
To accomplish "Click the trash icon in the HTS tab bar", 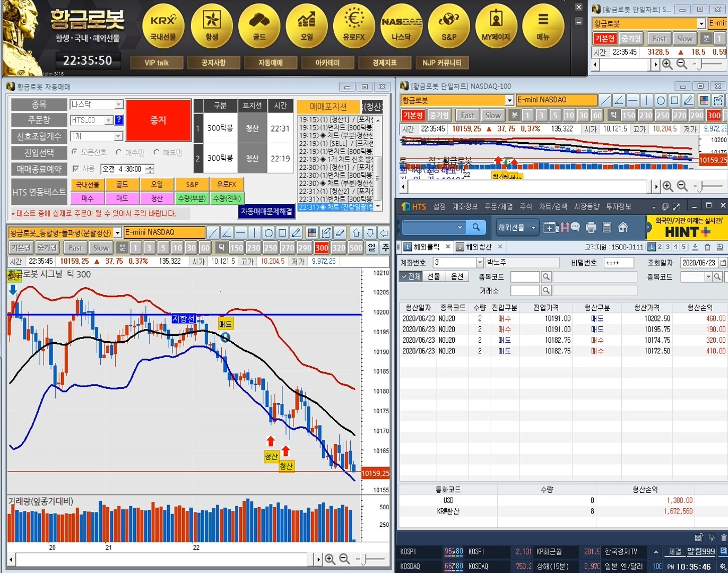I will coord(707,247).
